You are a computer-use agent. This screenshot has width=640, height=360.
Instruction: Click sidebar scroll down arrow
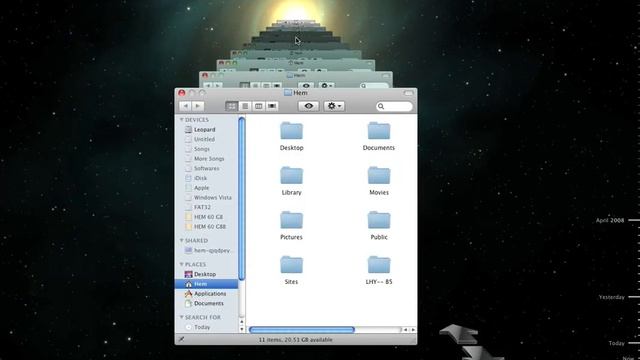[x=242, y=329]
